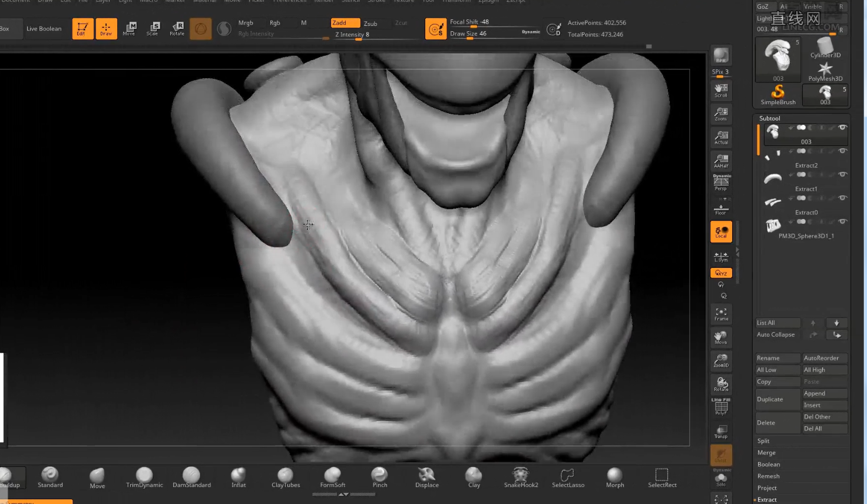The width and height of the screenshot is (867, 504).
Task: Choose the Inflat brush
Action: 239,478
